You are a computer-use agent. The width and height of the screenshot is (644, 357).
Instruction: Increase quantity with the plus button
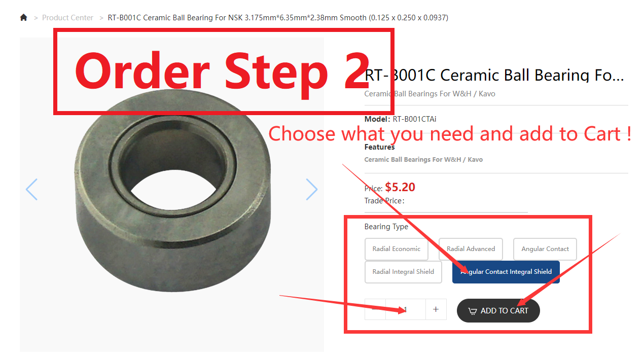(436, 309)
